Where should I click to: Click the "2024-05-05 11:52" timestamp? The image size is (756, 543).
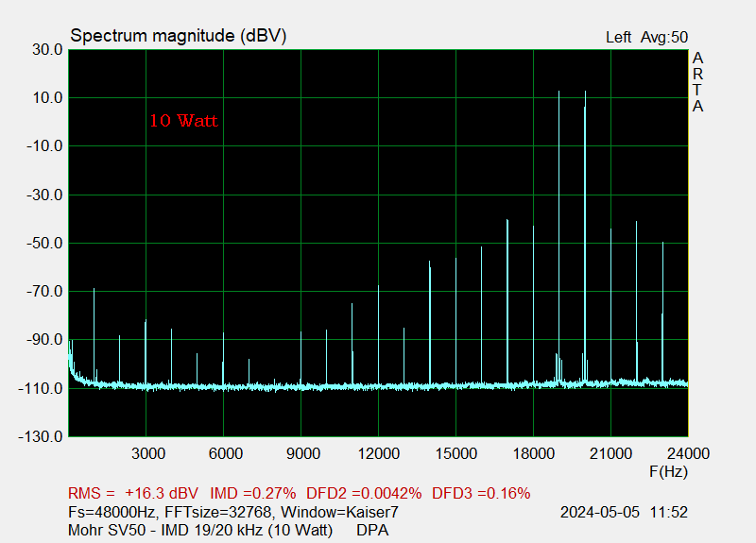[623, 512]
